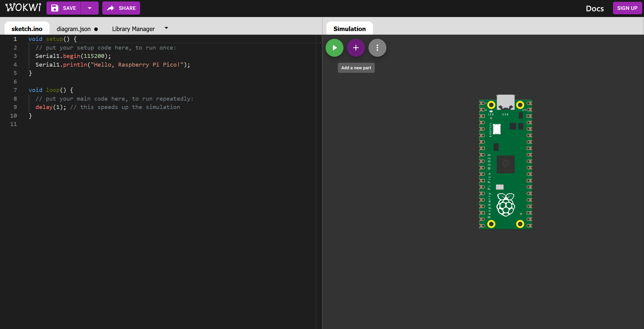Click the floppy disk save icon
The height and width of the screenshot is (329, 644).
pos(55,8)
